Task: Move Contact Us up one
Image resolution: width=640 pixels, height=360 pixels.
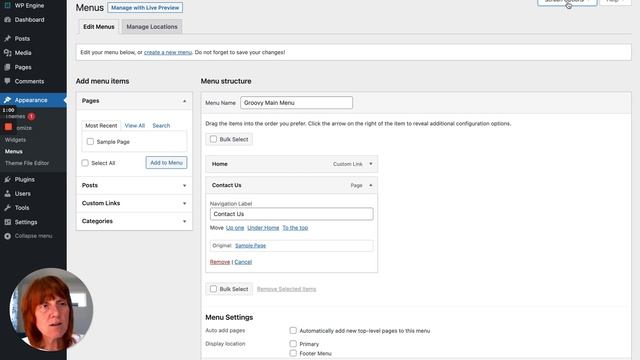Action: point(235,228)
